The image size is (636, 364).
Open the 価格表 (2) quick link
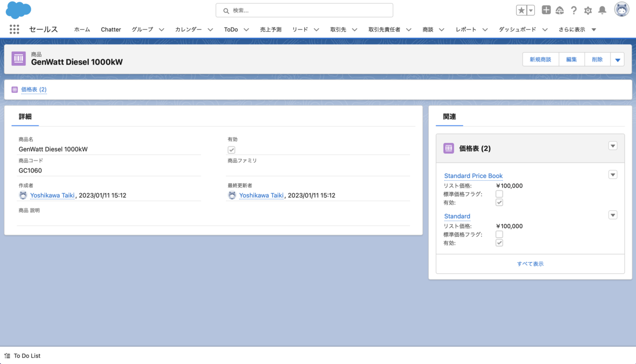[x=34, y=90]
